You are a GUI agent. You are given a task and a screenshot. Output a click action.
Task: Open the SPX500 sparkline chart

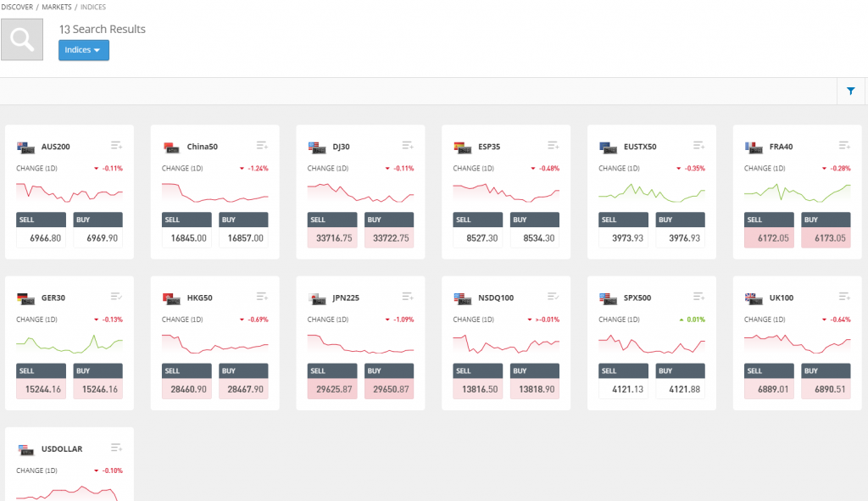[651, 344]
